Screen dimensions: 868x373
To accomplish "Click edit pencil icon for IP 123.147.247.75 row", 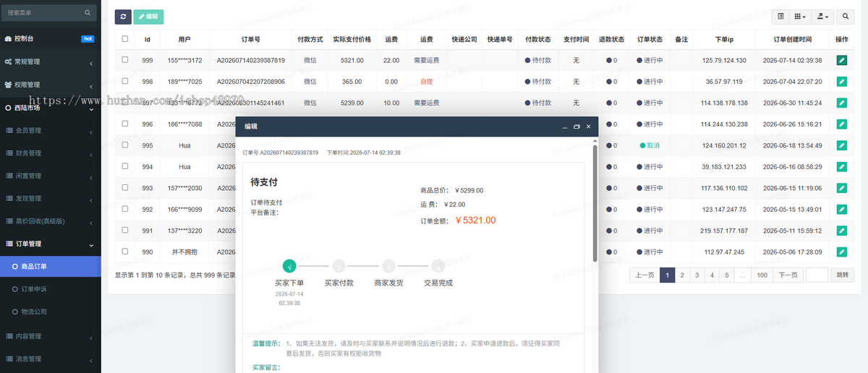I will pyautogui.click(x=842, y=210).
